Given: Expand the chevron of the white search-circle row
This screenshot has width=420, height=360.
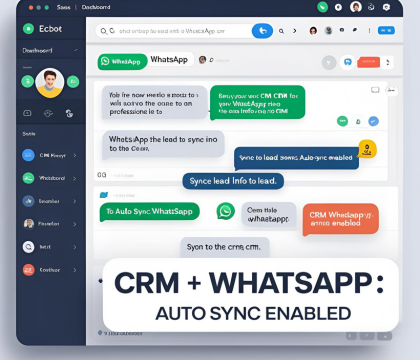Looking at the screenshot, I should (75, 247).
